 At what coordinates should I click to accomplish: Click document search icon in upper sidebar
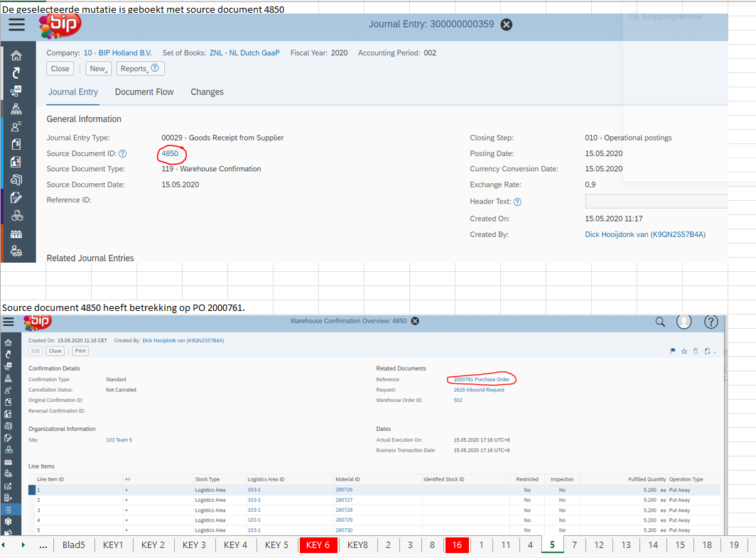click(x=16, y=180)
